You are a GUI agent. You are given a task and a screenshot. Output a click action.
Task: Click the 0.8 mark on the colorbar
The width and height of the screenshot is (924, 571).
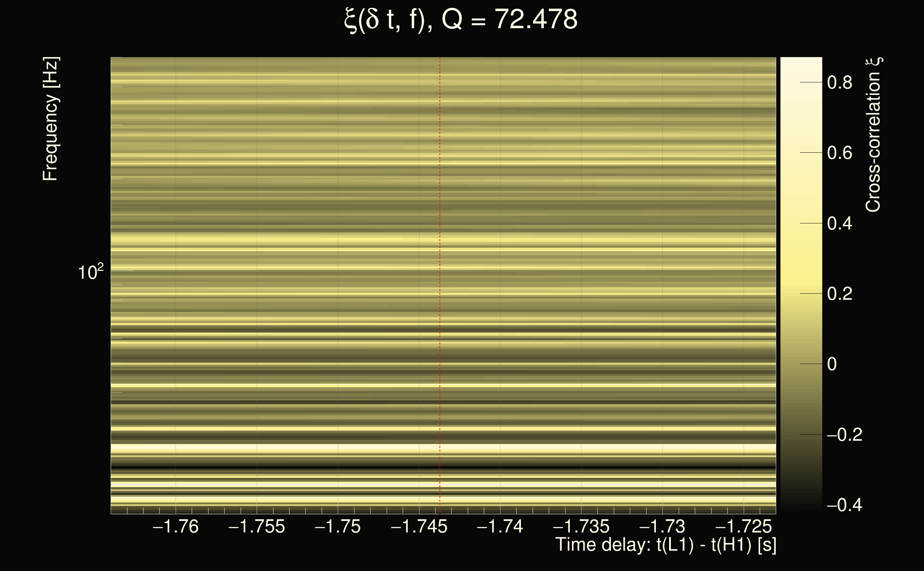[x=839, y=82]
